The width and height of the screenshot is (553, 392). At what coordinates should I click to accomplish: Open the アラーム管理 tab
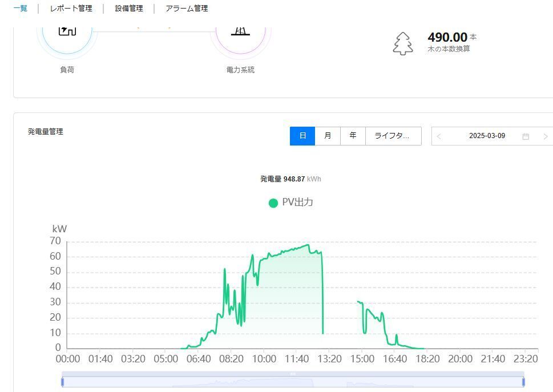point(187,9)
